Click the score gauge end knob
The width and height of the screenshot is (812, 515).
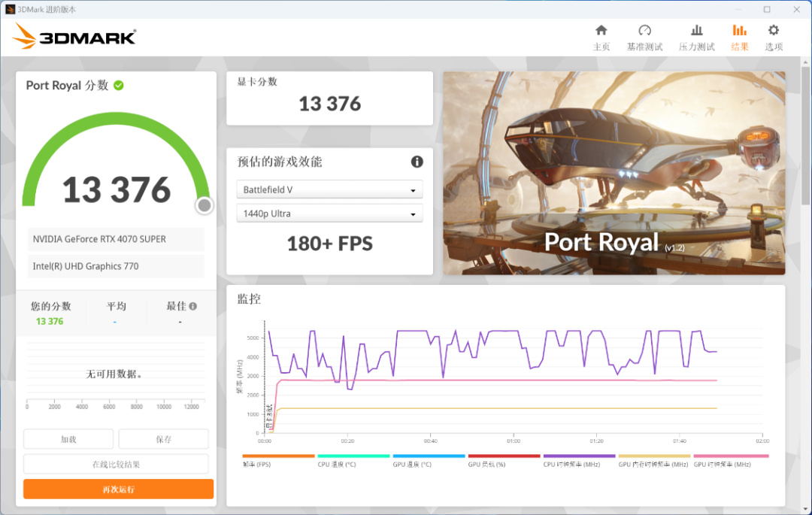pyautogui.click(x=205, y=205)
